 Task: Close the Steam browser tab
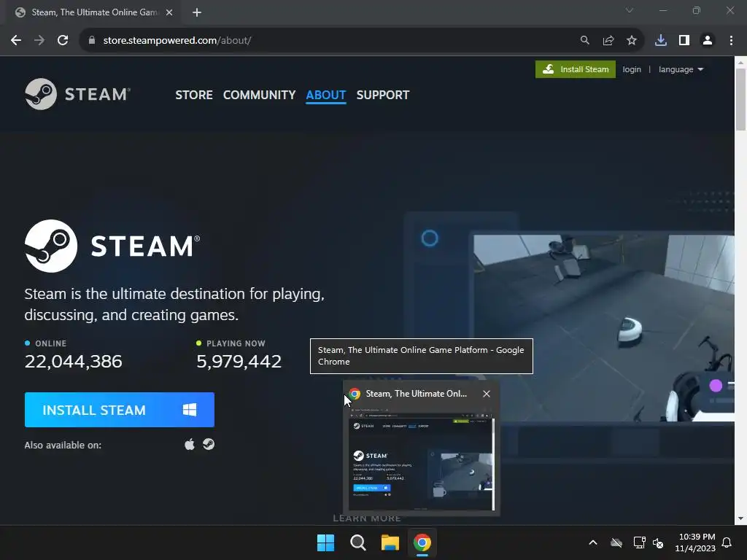(x=169, y=12)
